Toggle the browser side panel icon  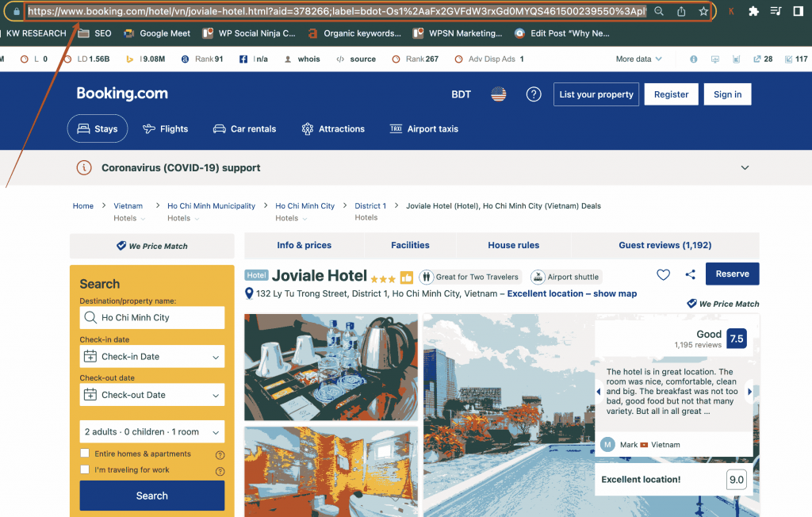tap(799, 11)
